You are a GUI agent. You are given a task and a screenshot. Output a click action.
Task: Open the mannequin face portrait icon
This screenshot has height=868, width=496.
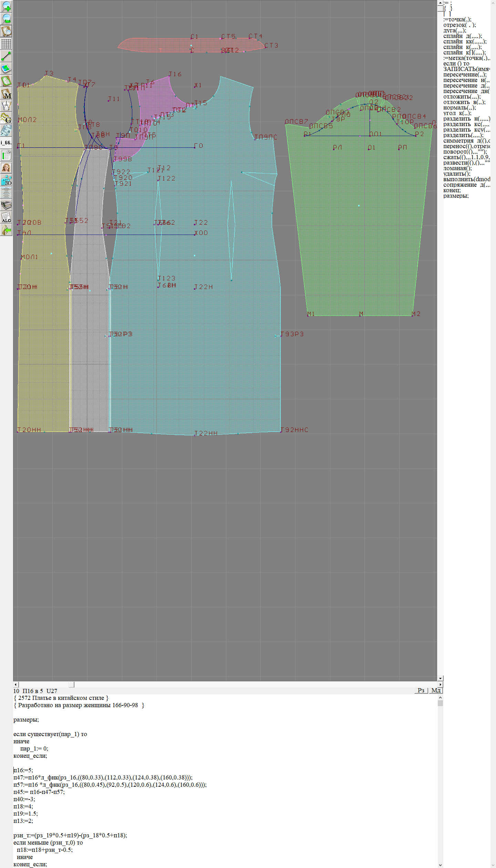7,168
